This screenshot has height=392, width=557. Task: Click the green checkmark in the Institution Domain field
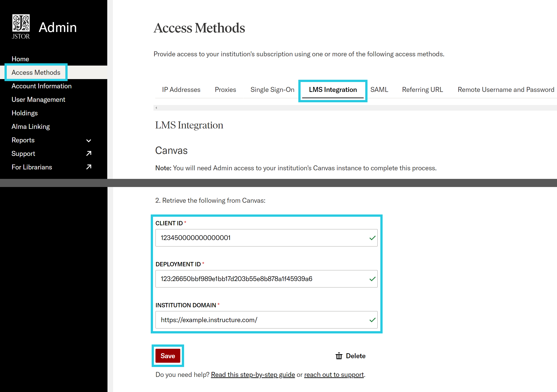click(x=372, y=320)
